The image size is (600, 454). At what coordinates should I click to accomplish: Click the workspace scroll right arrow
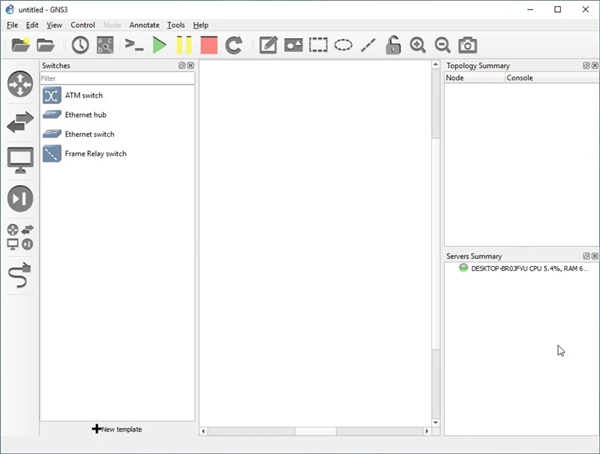[427, 431]
